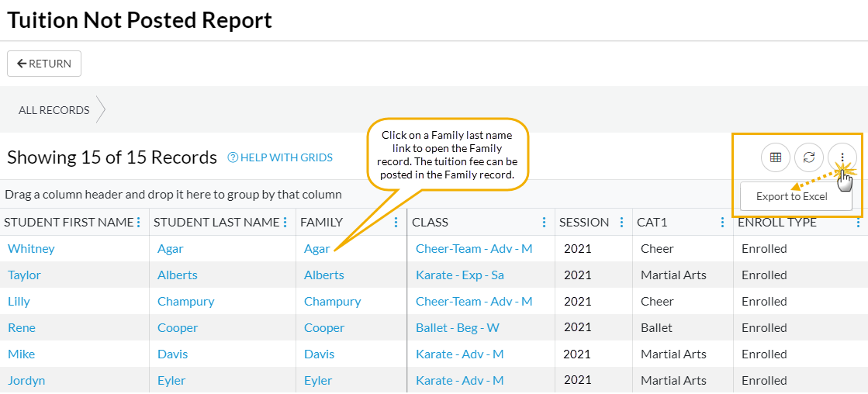Open Session column options menu
Screen dimensions: 868x394
point(621,223)
